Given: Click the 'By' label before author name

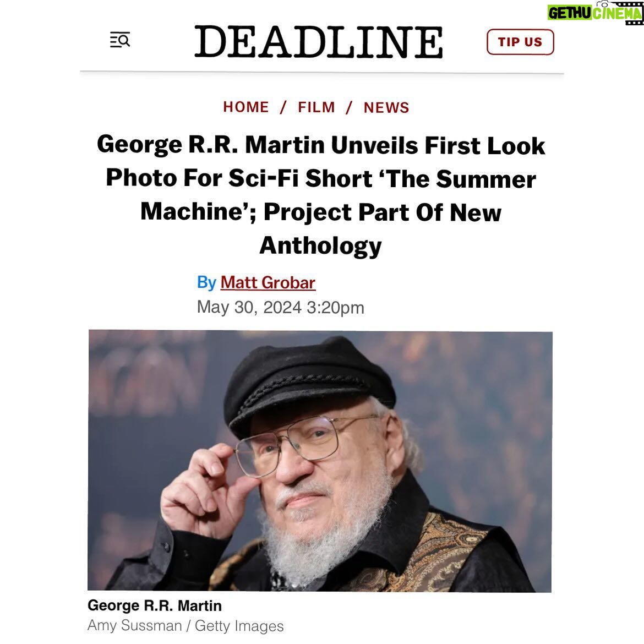Looking at the screenshot, I should [206, 282].
